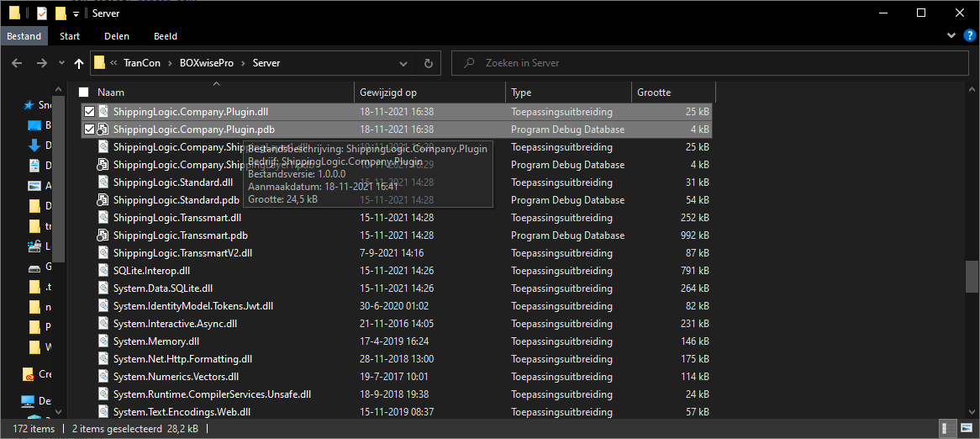
Task: Open the recent locations dropdown arrow
Action: pos(61,63)
